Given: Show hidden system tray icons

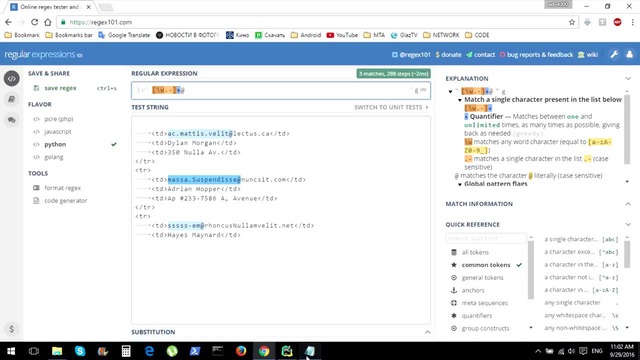Looking at the screenshot, I should pos(538,351).
